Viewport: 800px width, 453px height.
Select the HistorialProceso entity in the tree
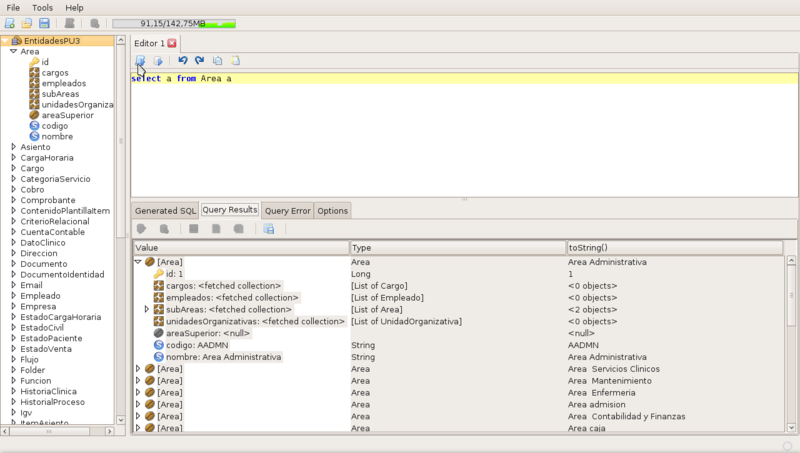point(53,402)
